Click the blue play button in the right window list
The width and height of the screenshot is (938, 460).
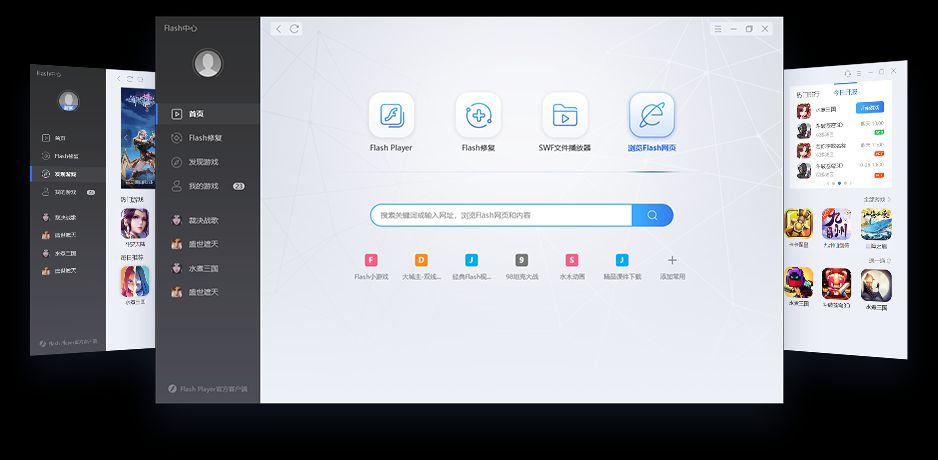tap(870, 108)
